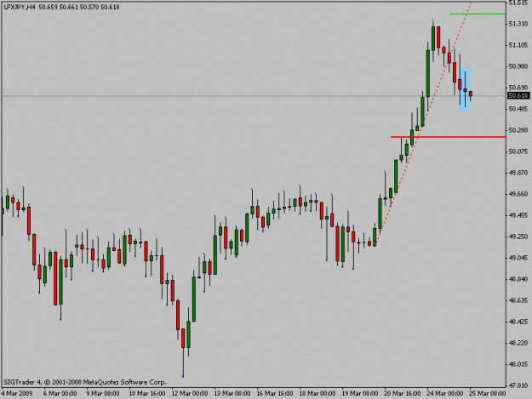Click price axis label 49.660
This screenshot has height=399, width=532.
[518, 194]
